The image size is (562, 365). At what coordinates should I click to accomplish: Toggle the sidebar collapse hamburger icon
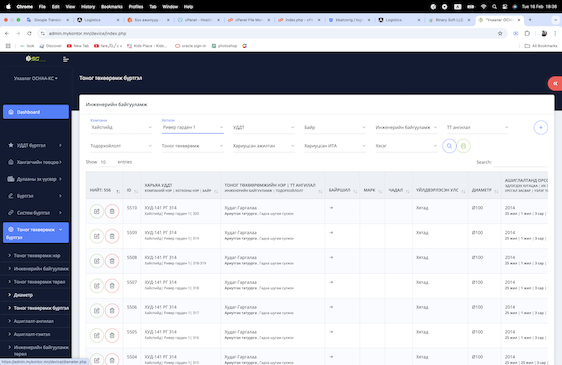[66, 60]
